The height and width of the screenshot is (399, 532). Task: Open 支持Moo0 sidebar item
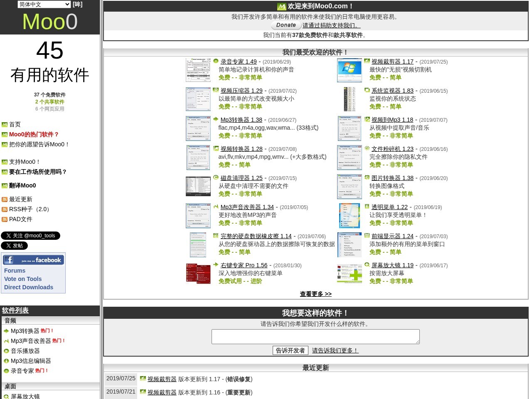click(x=25, y=162)
